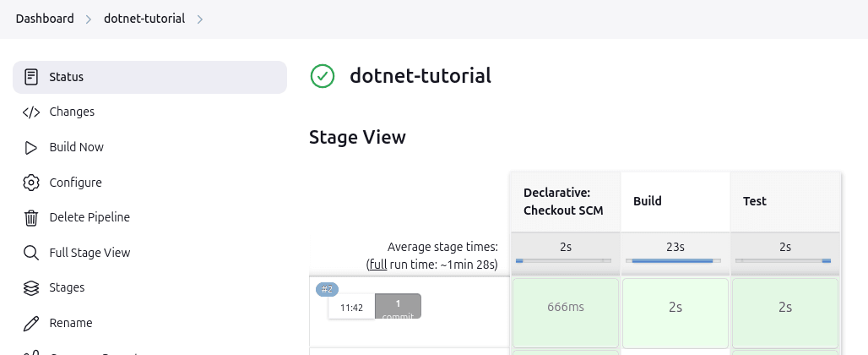Open build #2 badge
This screenshot has width=868, height=355.
point(327,289)
